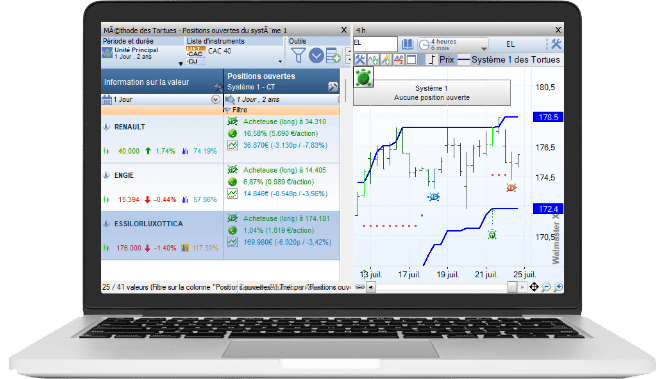Viewport: 659px width, 379px height.
Task: Select the RENAULT row
Action: tap(220, 139)
